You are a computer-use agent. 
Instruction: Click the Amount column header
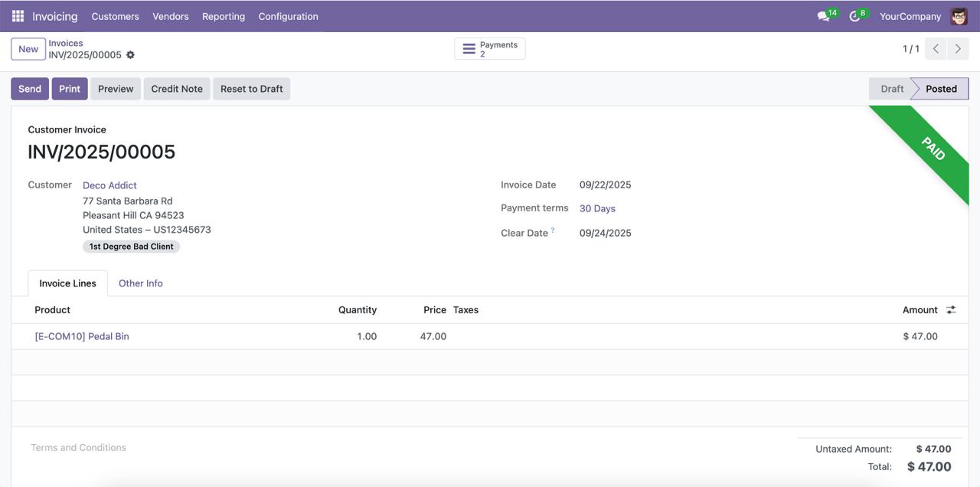point(920,310)
